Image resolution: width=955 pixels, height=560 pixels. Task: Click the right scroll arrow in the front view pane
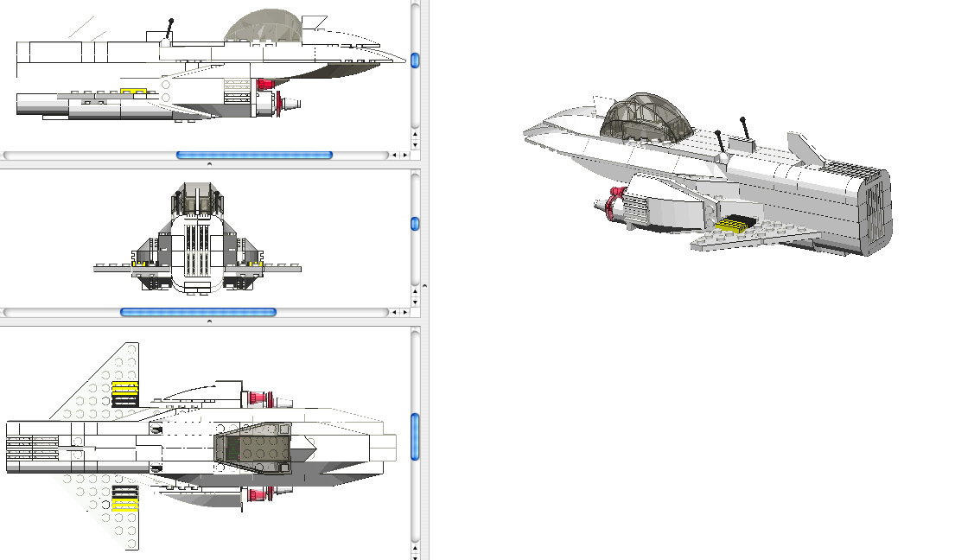403,312
